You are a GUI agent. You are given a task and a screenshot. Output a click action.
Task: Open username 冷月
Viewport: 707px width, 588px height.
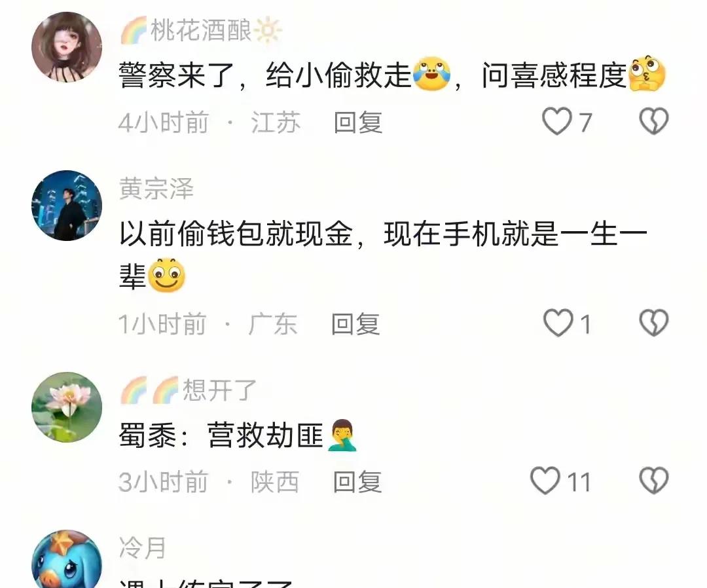143,548
